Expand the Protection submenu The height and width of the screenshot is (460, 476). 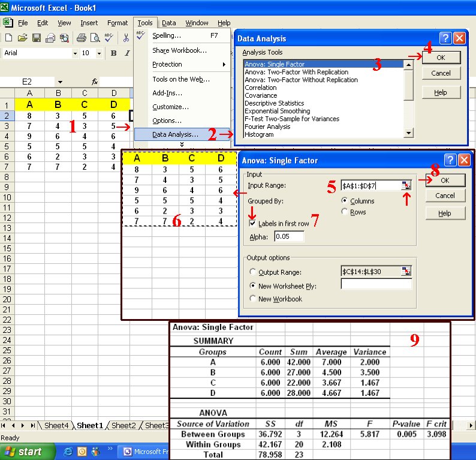224,64
